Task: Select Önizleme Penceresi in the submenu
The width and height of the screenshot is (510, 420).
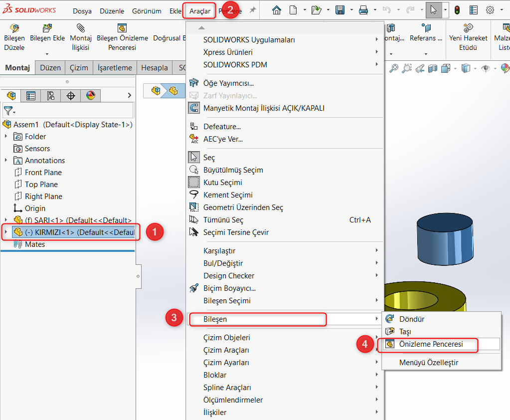Action: pyautogui.click(x=441, y=344)
